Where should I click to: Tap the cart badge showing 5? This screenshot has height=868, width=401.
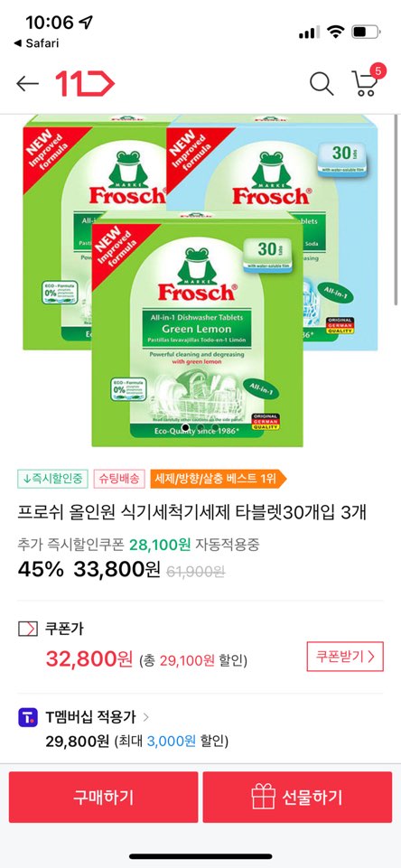coord(378,70)
